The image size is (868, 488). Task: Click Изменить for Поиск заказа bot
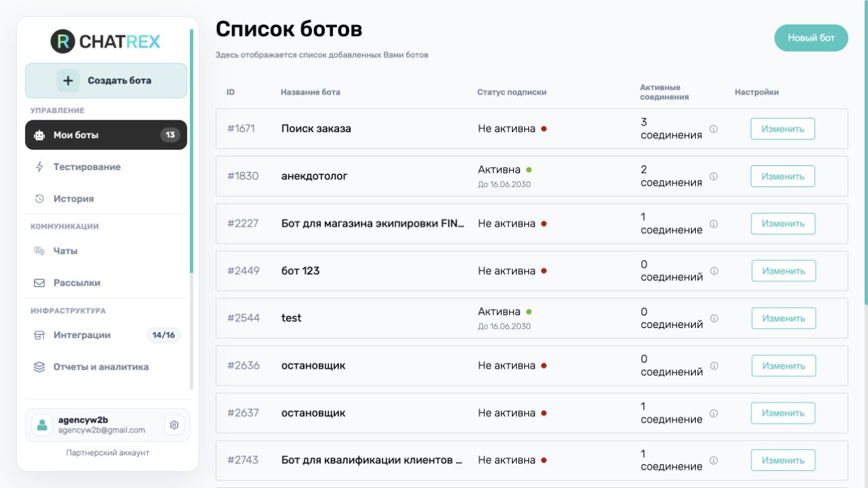point(783,129)
